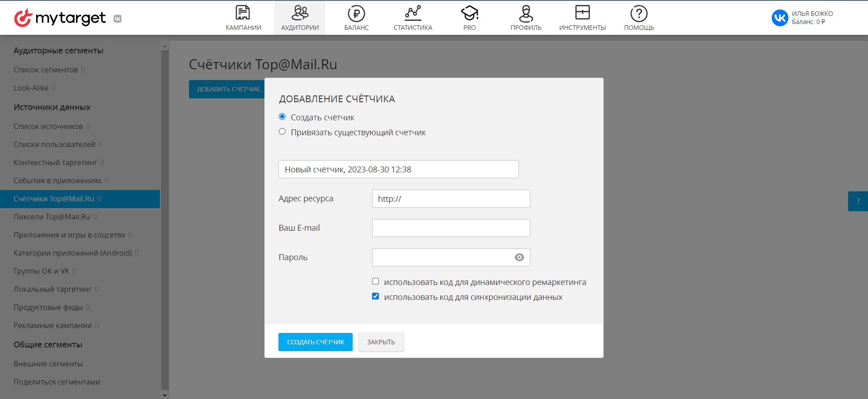The width and height of the screenshot is (868, 399).
Task: Open Look-Alike in sidebar
Action: 31,88
